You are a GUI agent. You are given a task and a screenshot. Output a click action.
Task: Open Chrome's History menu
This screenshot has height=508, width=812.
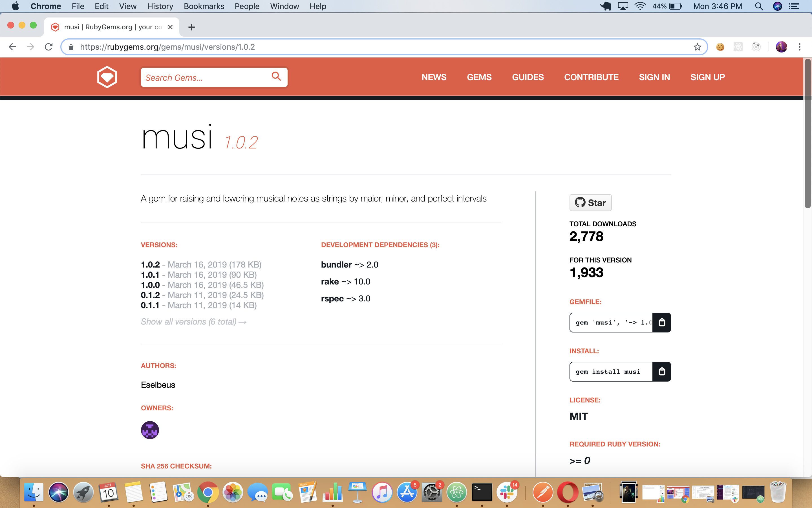(160, 6)
